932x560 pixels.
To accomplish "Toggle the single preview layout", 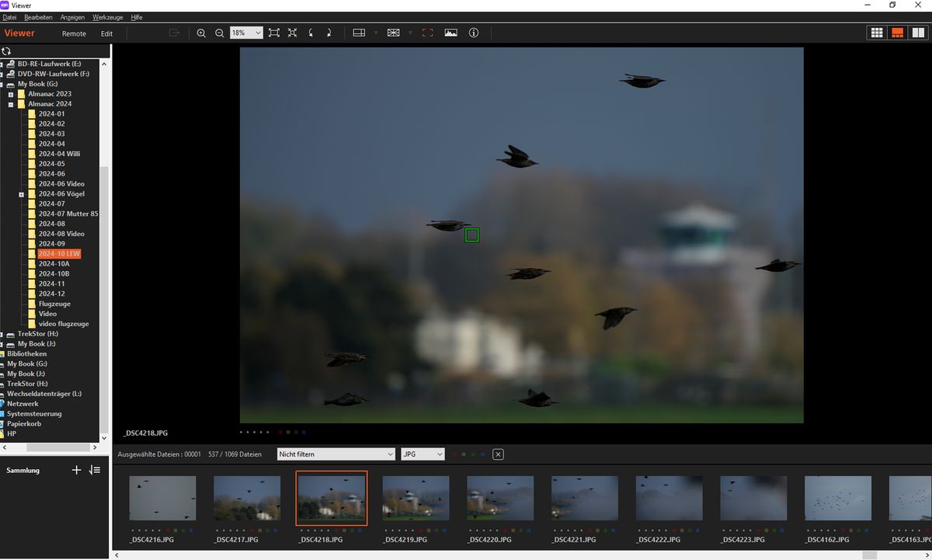I will (897, 32).
